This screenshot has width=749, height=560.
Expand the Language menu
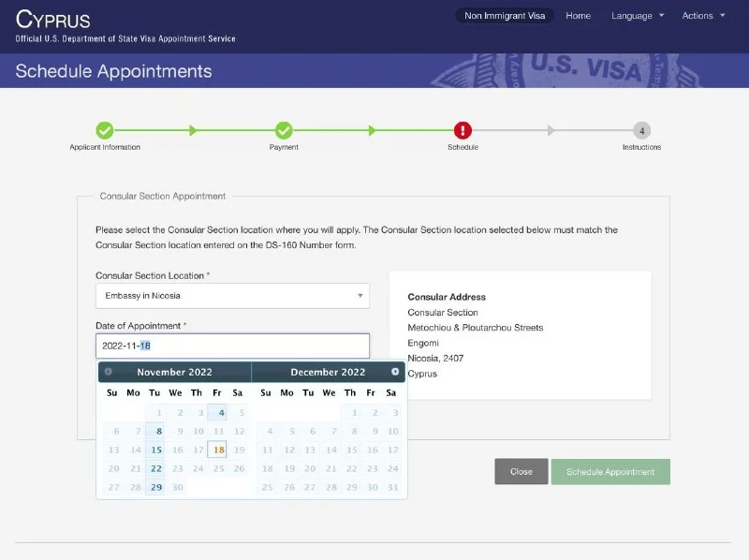tap(638, 16)
